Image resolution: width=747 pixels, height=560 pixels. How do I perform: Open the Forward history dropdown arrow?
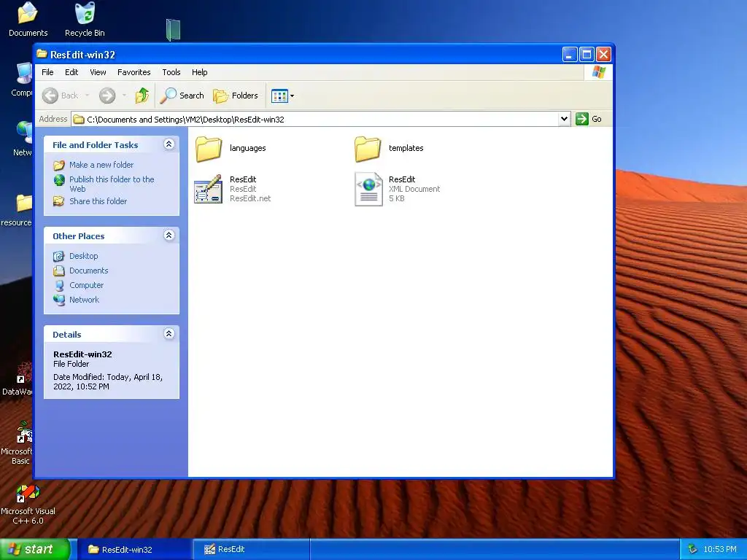click(124, 96)
